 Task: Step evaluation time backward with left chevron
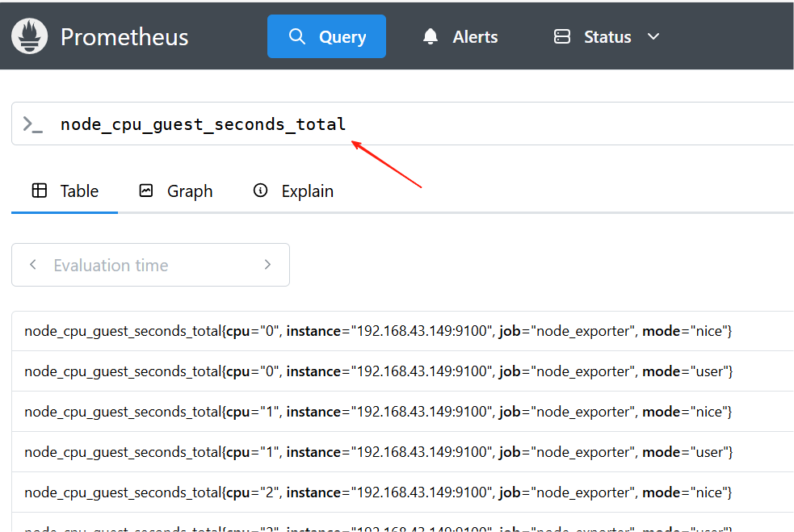(33, 264)
